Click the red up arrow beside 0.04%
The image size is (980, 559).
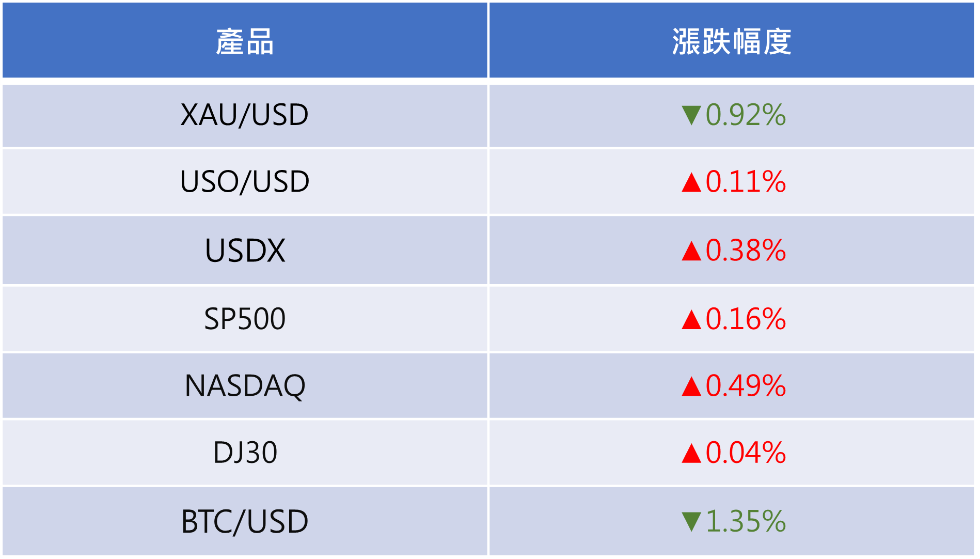691,453
